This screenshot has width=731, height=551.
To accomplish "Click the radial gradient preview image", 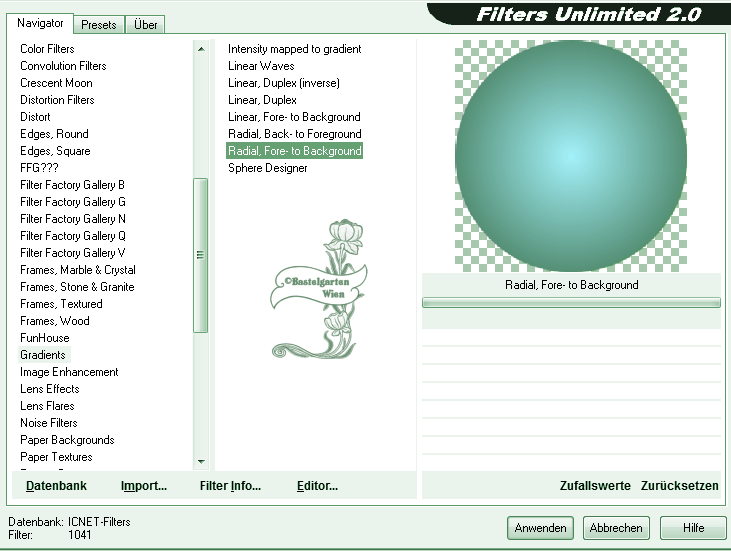I will 571,156.
